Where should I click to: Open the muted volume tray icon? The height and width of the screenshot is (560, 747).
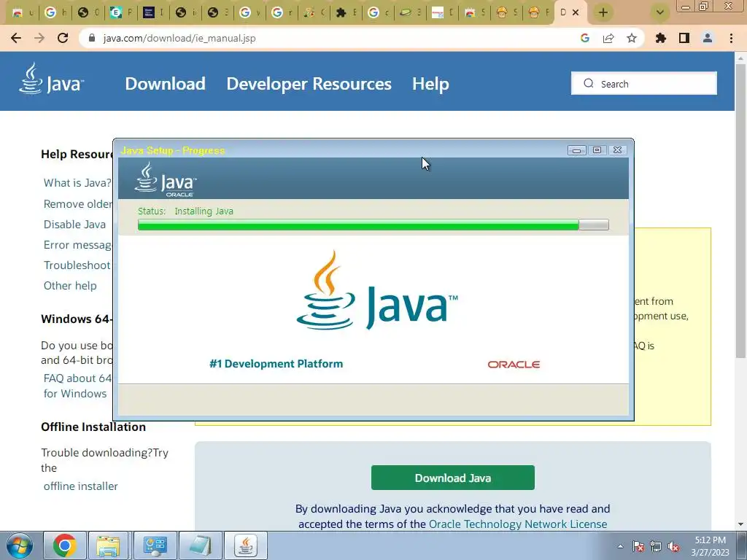pyautogui.click(x=673, y=546)
